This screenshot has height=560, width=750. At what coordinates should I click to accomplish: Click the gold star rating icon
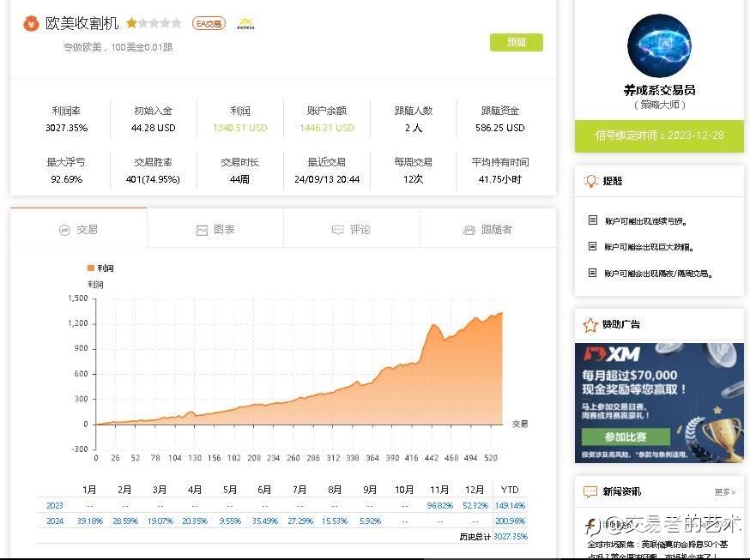pyautogui.click(x=131, y=22)
